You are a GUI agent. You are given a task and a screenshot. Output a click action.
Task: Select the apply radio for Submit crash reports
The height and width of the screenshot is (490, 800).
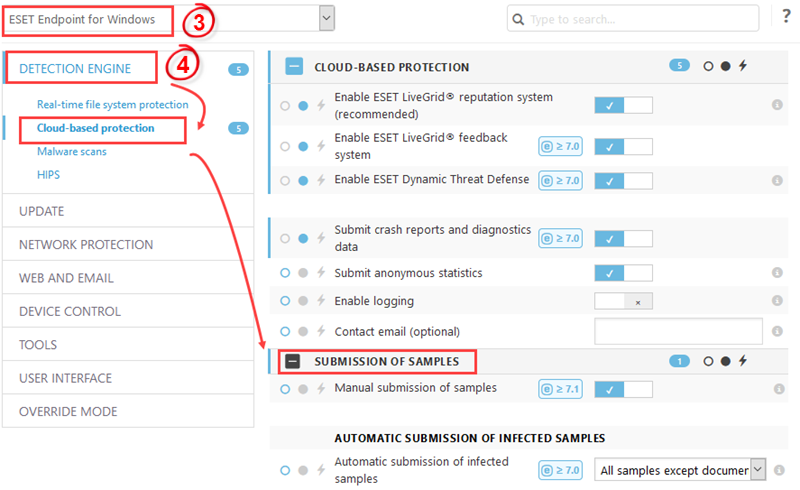(303, 238)
